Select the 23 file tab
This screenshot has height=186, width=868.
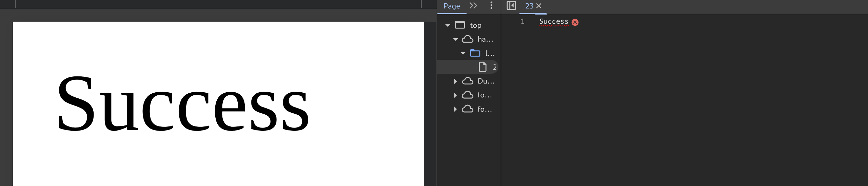click(x=529, y=6)
